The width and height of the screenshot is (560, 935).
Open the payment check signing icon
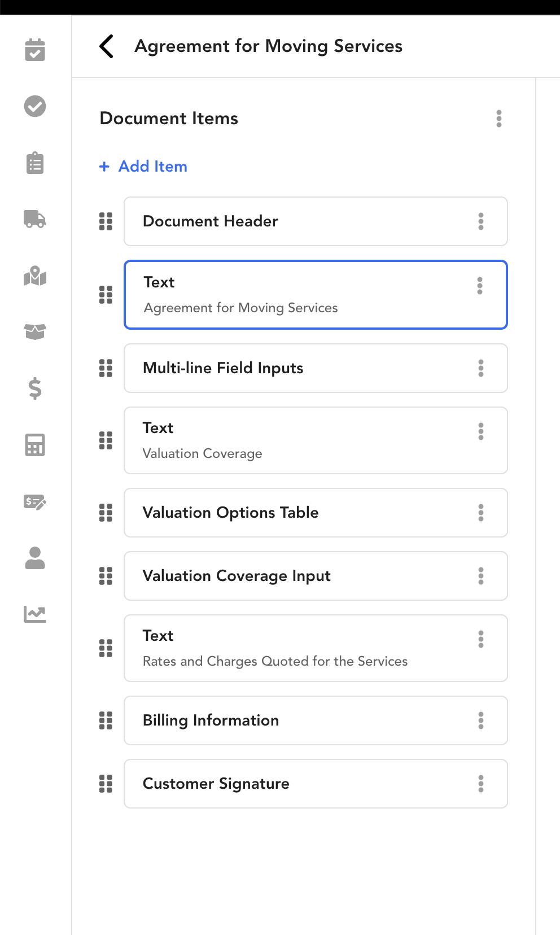point(35,501)
